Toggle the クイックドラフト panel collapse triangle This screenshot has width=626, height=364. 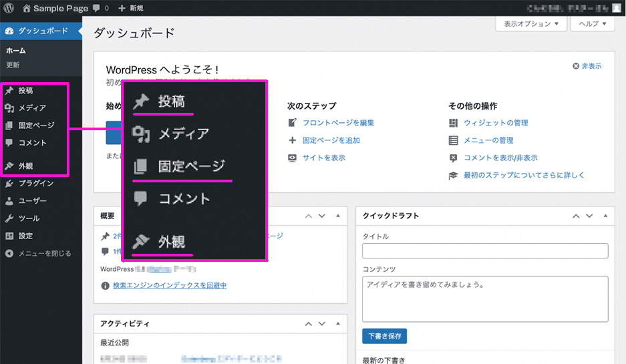click(605, 216)
